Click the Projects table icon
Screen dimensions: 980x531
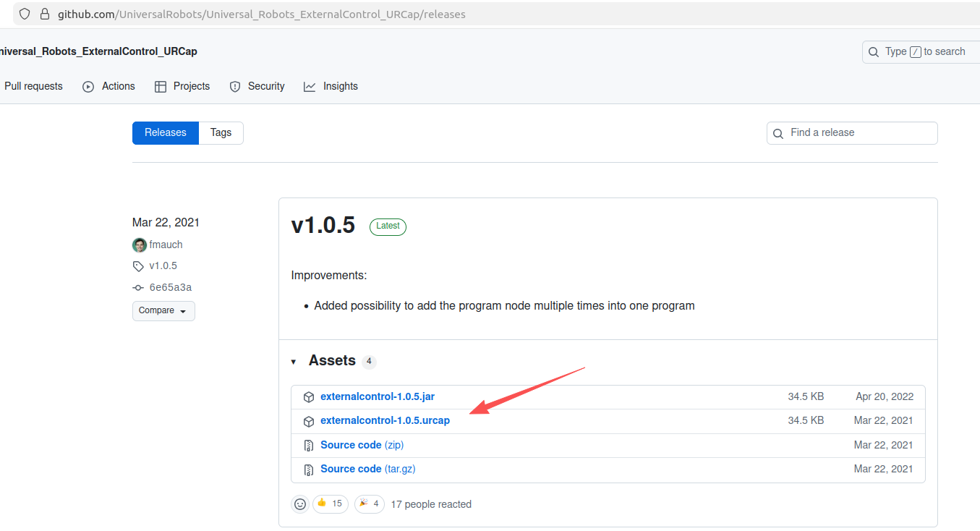[161, 87]
